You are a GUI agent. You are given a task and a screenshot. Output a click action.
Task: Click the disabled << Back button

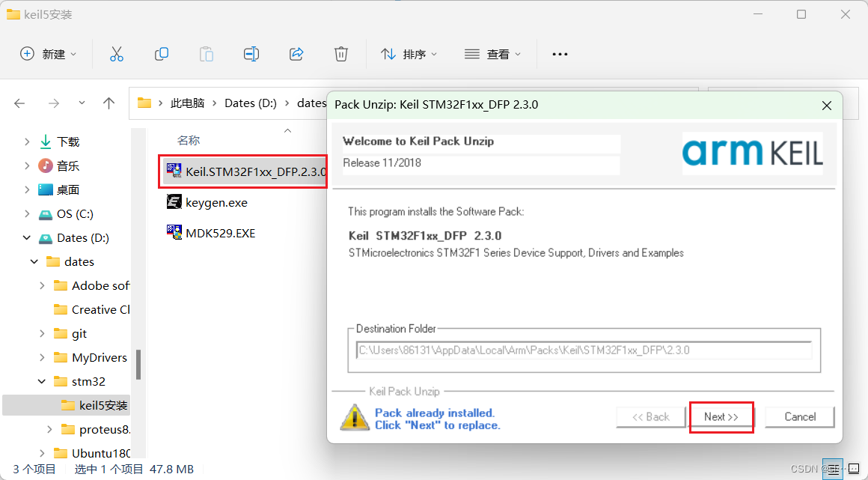tap(650, 417)
